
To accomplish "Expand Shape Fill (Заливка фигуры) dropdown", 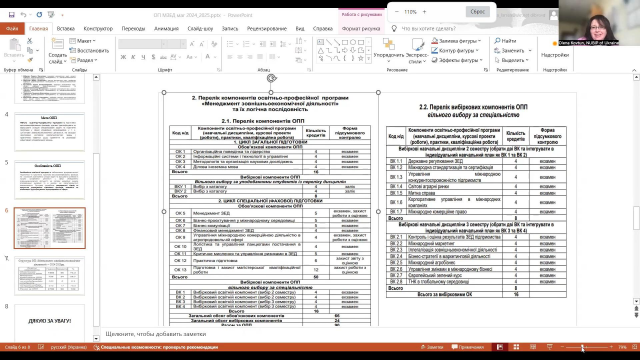I will 480,41.
